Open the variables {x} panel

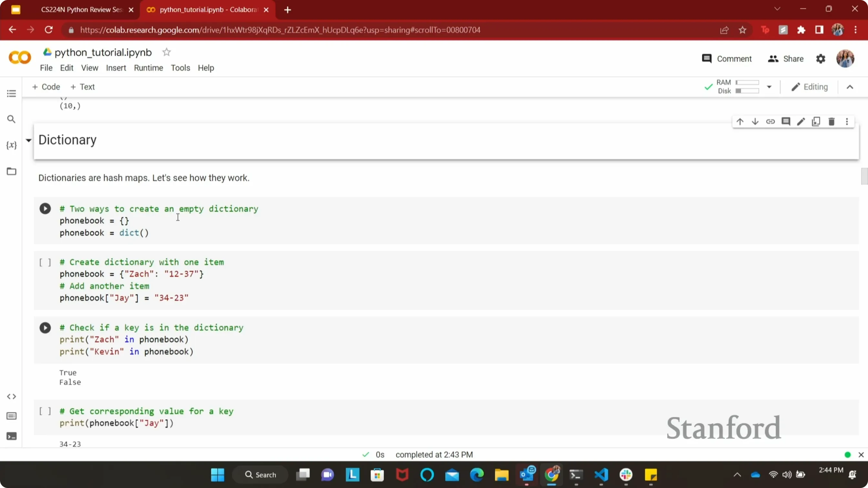pos(11,145)
